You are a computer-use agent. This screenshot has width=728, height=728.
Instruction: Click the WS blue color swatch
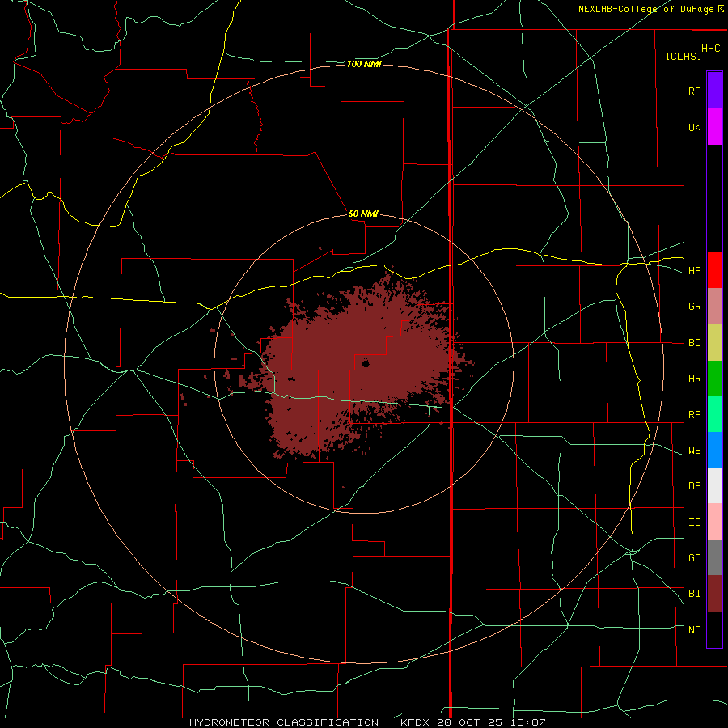(714, 450)
